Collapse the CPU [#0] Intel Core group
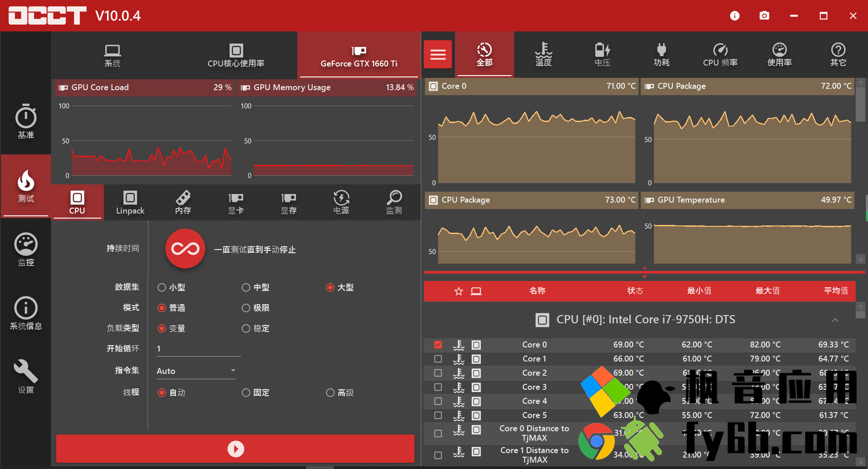The image size is (868, 469). click(x=835, y=320)
